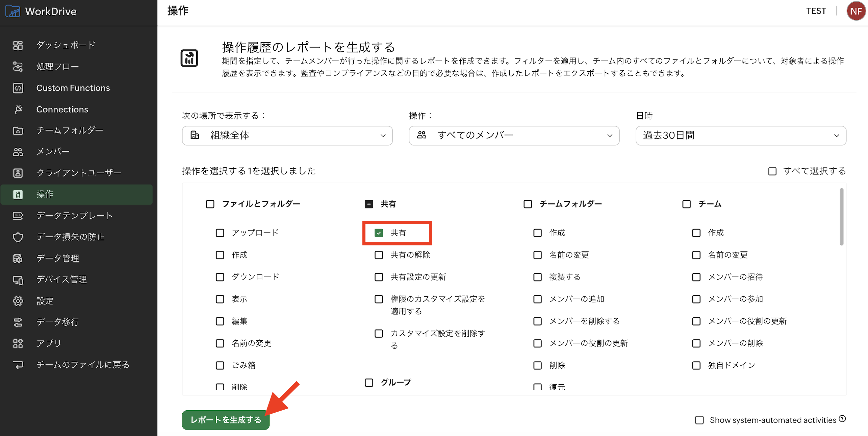Open the 過去30日間 date dropdown
Screen dimensions: 868x436
pyautogui.click(x=741, y=136)
